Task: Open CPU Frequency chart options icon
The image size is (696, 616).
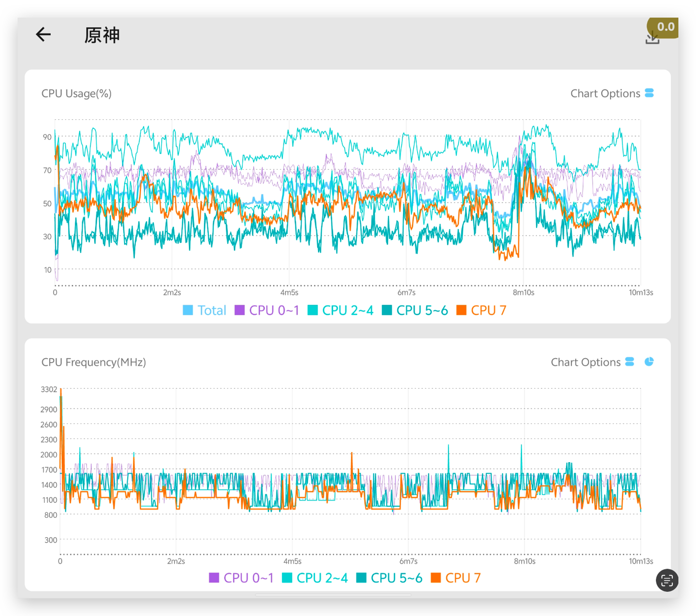Action: tap(629, 362)
